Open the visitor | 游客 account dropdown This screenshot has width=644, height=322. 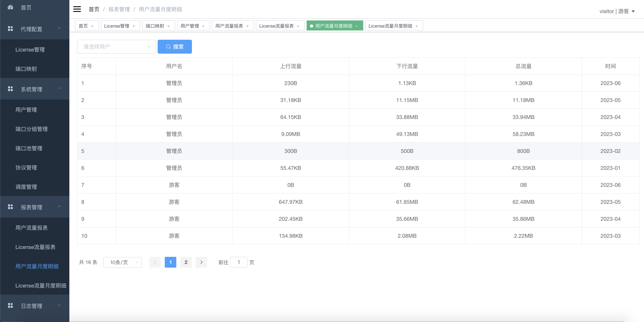[x=617, y=11]
